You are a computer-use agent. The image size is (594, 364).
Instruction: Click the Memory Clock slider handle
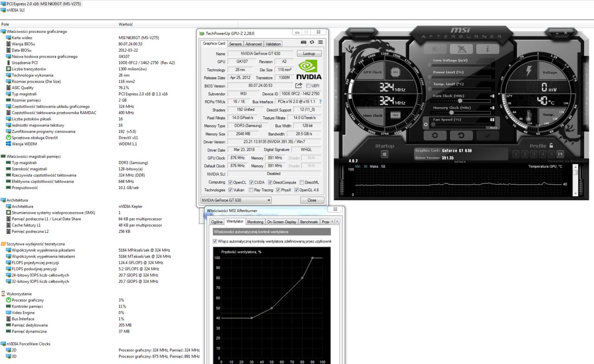(451, 112)
